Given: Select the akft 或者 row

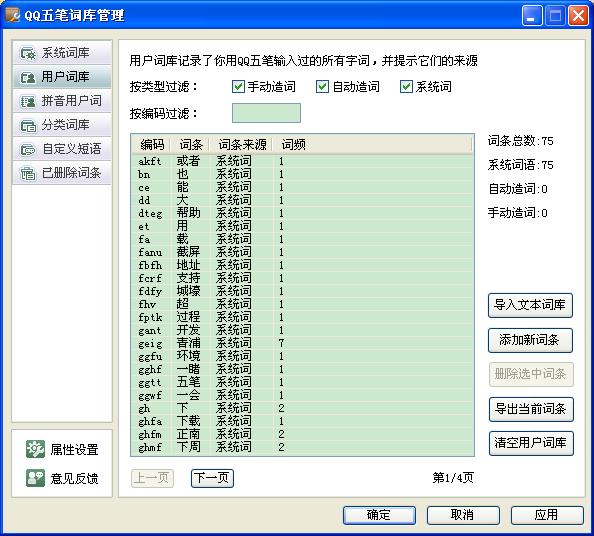Looking at the screenshot, I should pyautogui.click(x=303, y=161).
